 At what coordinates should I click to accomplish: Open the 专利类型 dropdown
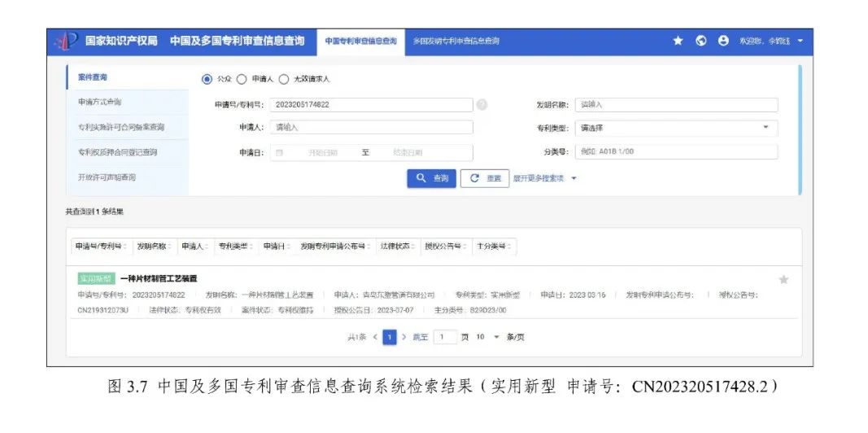tap(675, 128)
